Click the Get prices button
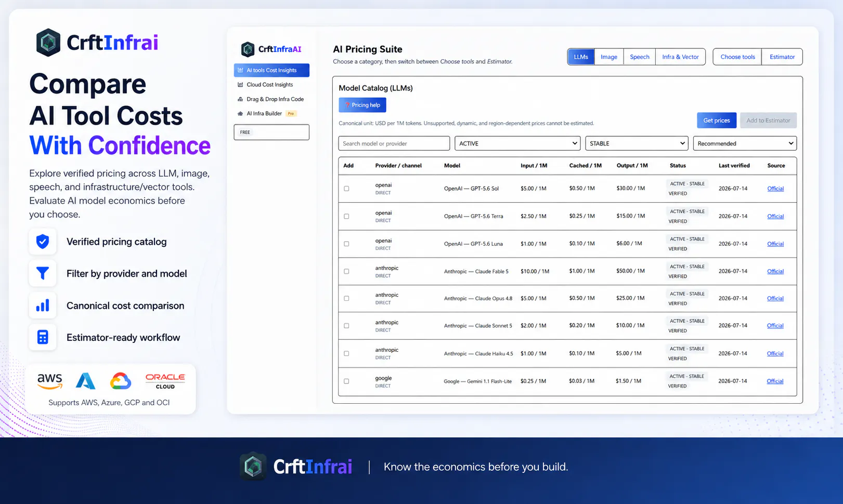The height and width of the screenshot is (504, 843). tap(717, 121)
